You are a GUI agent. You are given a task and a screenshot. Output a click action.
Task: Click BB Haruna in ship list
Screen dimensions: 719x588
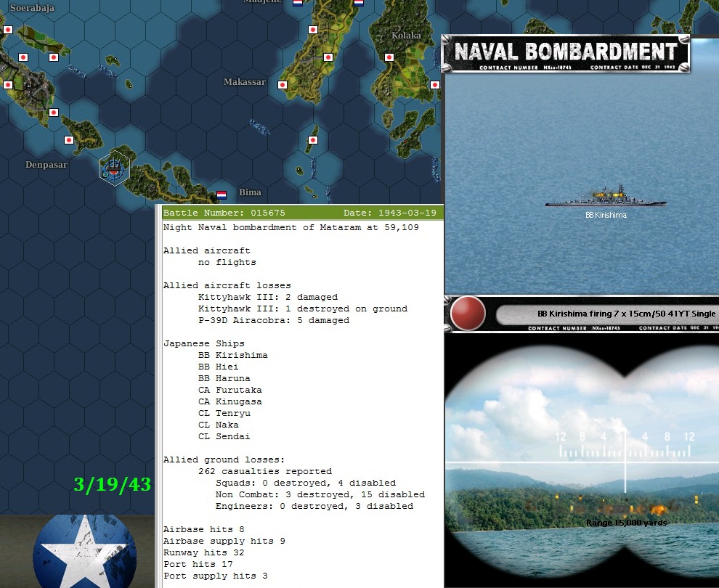[224, 378]
